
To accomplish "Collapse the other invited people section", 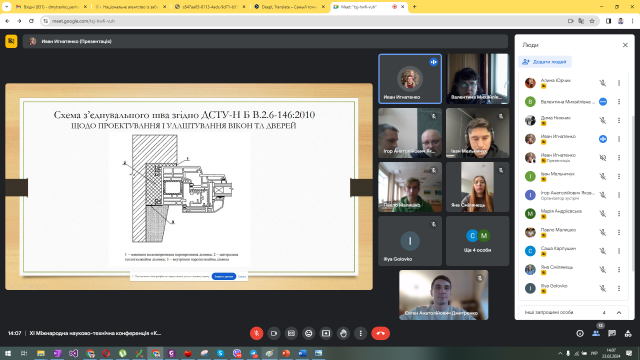I will click(x=619, y=313).
